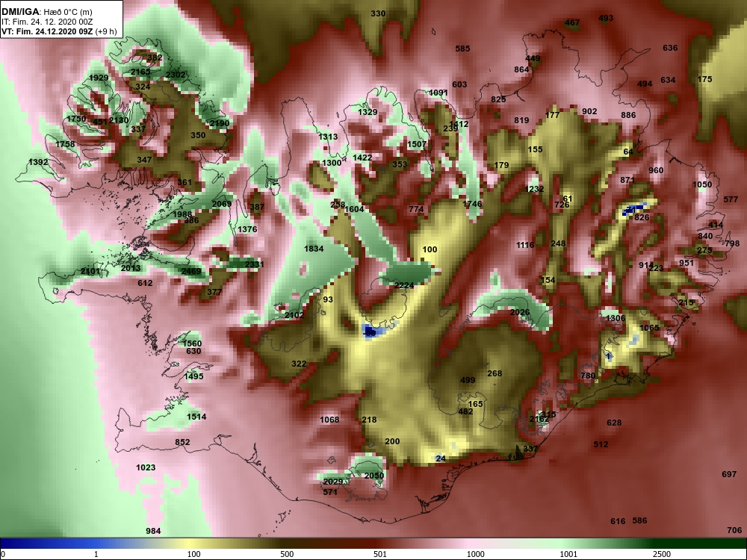This screenshot has width=747, height=560.
Task: Select the legend value 501
Action: pyautogui.click(x=379, y=554)
